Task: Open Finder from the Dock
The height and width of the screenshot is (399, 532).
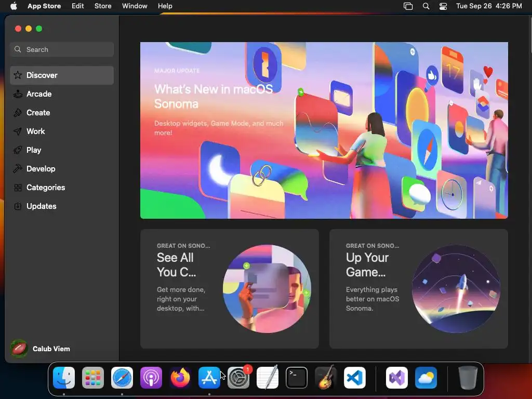Action: [x=64, y=378]
